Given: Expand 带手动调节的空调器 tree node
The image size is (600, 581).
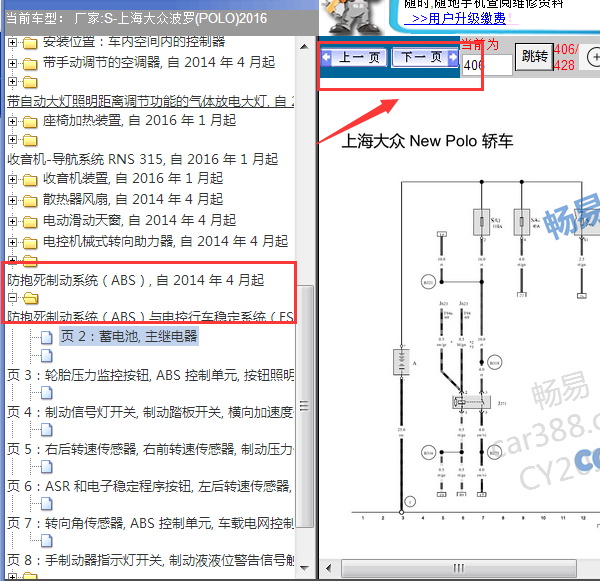Looking at the screenshot, I should pos(12,63).
